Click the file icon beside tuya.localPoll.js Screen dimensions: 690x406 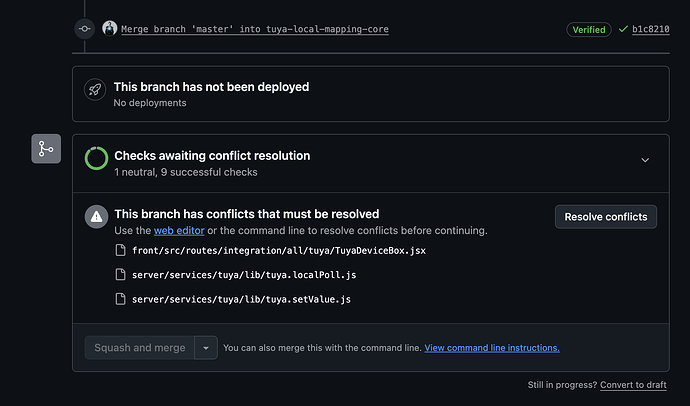tap(120, 274)
